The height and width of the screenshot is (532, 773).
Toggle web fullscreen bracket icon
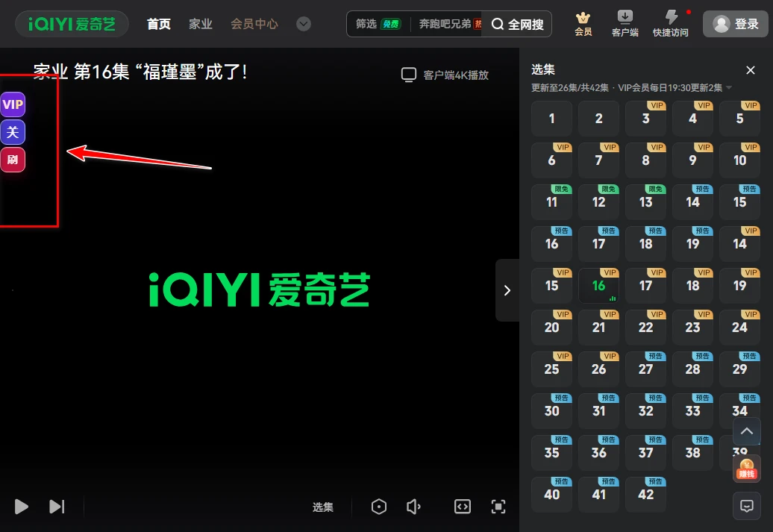click(x=463, y=507)
